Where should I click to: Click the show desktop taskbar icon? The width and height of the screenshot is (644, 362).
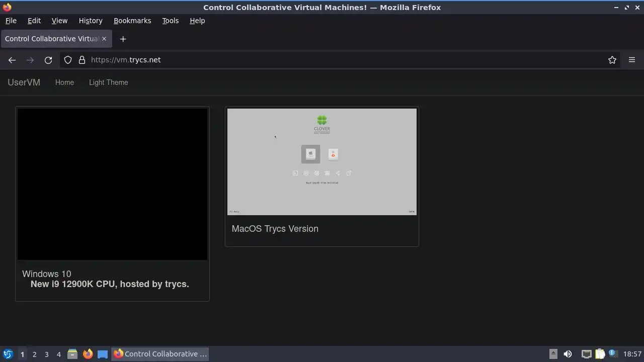click(x=103, y=354)
